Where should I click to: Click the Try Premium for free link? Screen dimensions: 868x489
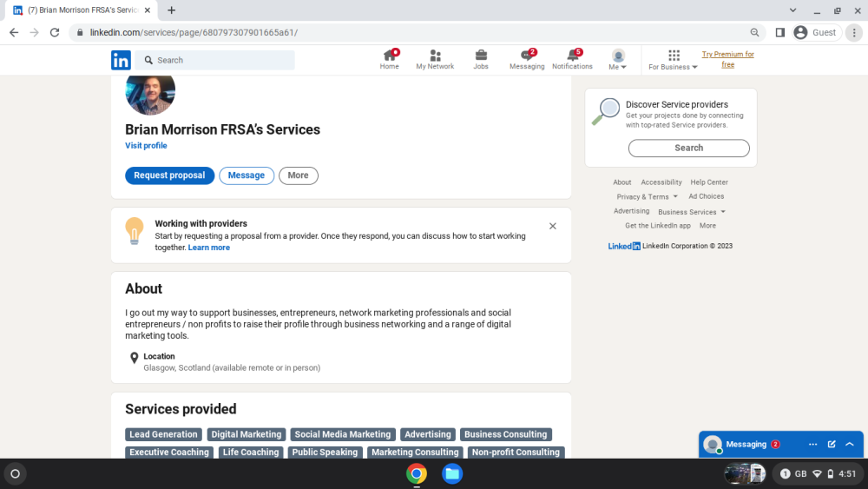pyautogui.click(x=728, y=59)
